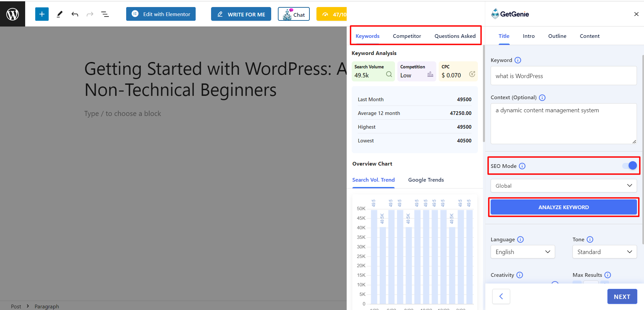Click the Search Volume magnifier icon
Image resolution: width=644 pixels, height=310 pixels.
click(x=389, y=74)
